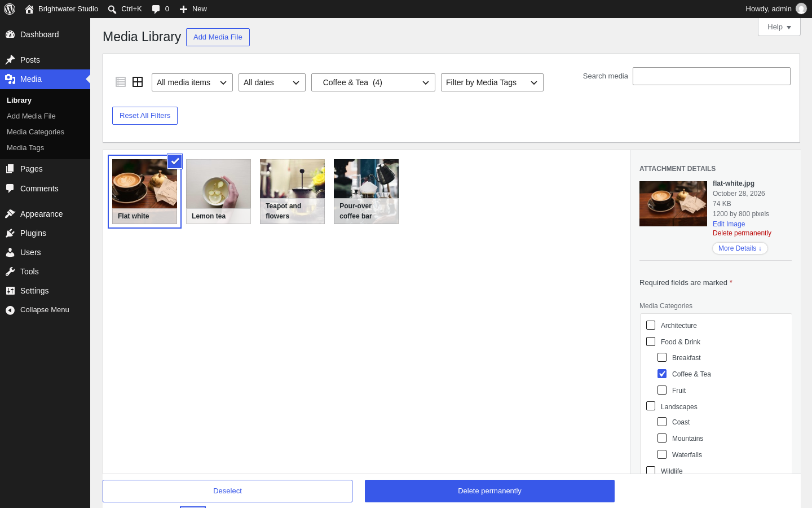Image resolution: width=812 pixels, height=508 pixels.
Task: Click the Reset All Filters button
Action: [x=145, y=116]
